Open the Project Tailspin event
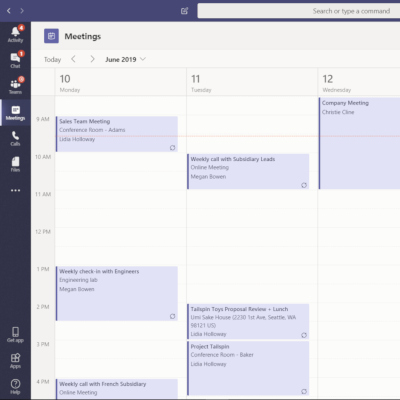 pos(248,368)
